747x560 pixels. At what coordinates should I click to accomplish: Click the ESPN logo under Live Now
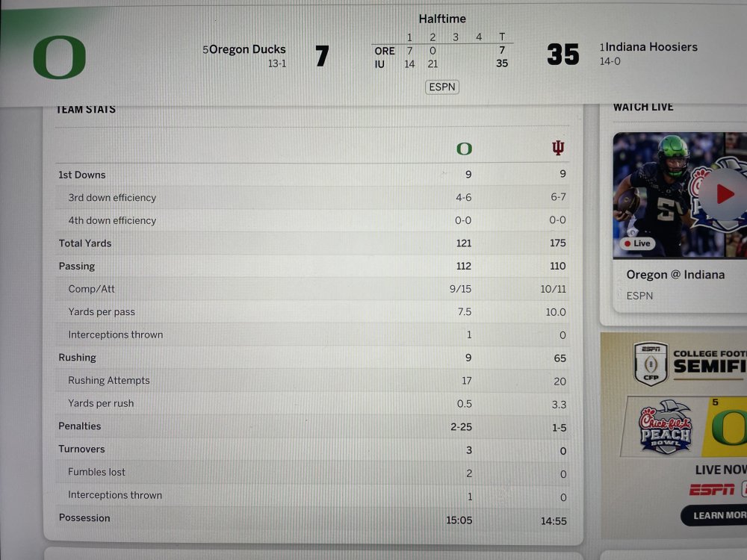(711, 490)
